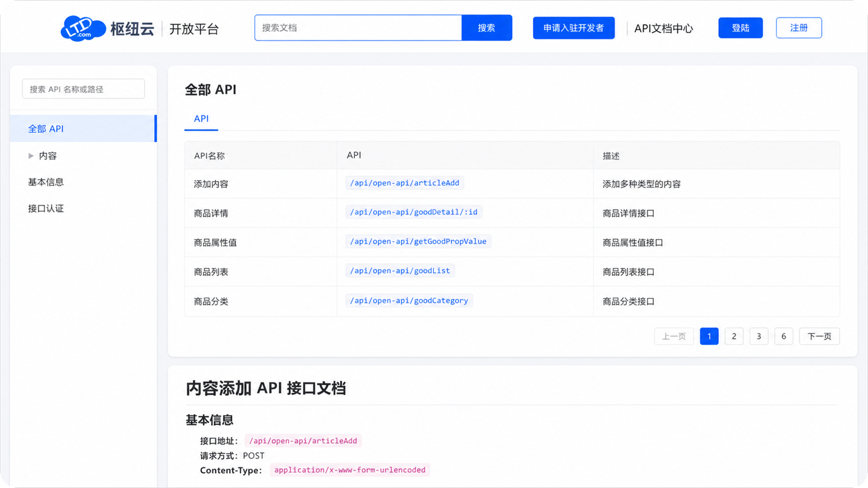The height and width of the screenshot is (488, 868).
Task: Click the 上一页 pagination button
Action: click(x=674, y=336)
